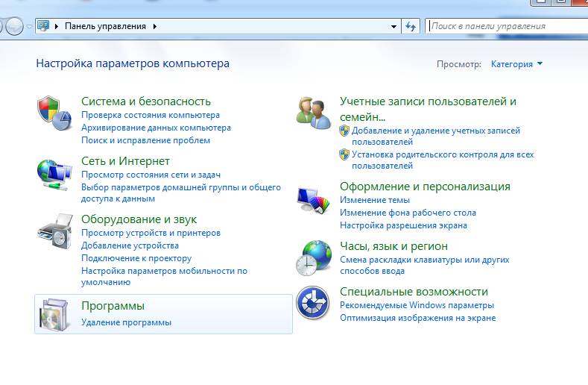
Task: Open the Специальные возможности category
Action: 414,292
